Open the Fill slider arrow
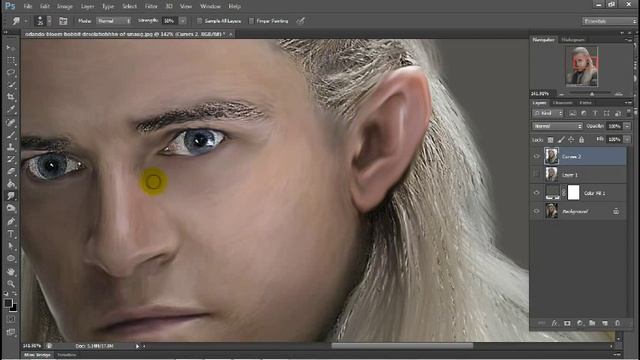 coord(627,140)
